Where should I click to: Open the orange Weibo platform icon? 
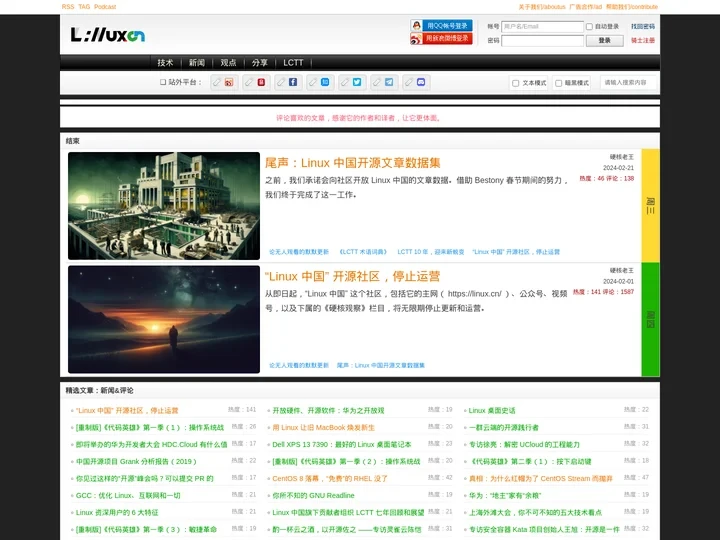pyautogui.click(x=229, y=82)
